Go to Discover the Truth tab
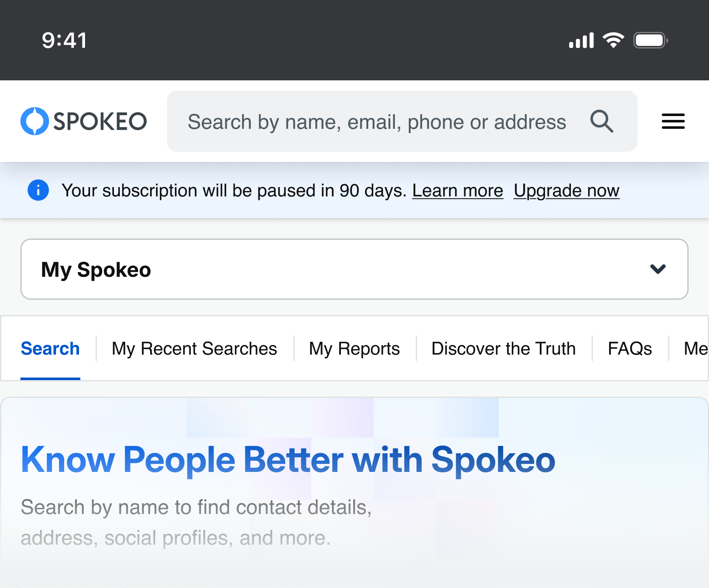The image size is (709, 588). point(503,349)
